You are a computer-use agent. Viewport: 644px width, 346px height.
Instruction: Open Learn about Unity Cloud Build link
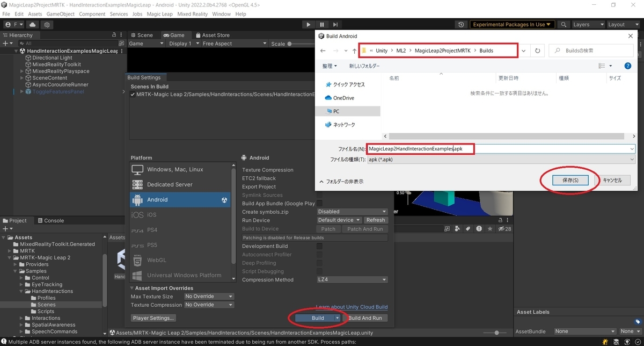(x=352, y=307)
